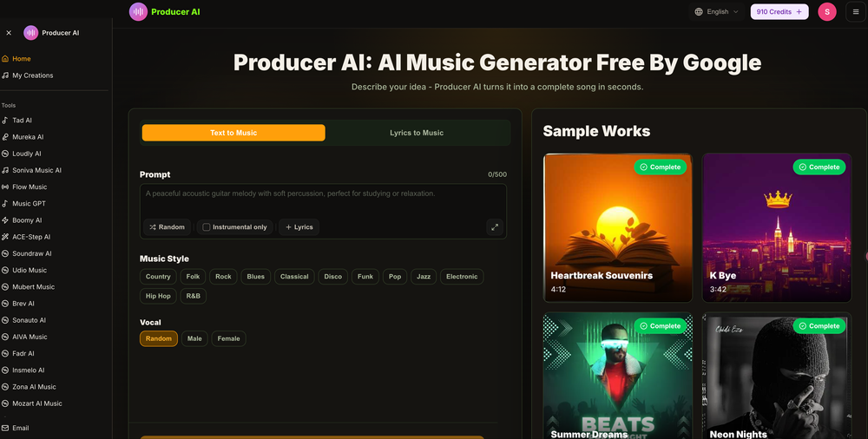Open My Creations in the sidebar
Screen dimensions: 868x439
[33, 75]
